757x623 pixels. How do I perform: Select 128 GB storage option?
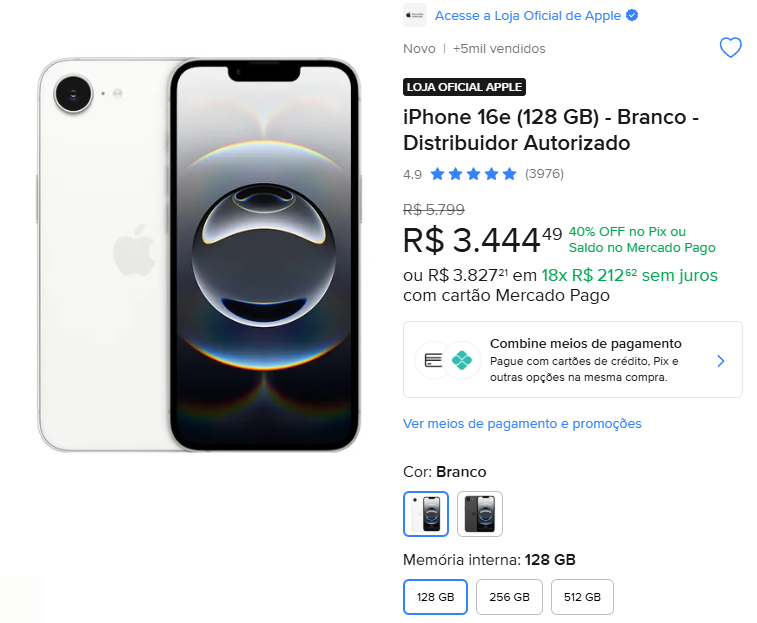click(x=436, y=597)
